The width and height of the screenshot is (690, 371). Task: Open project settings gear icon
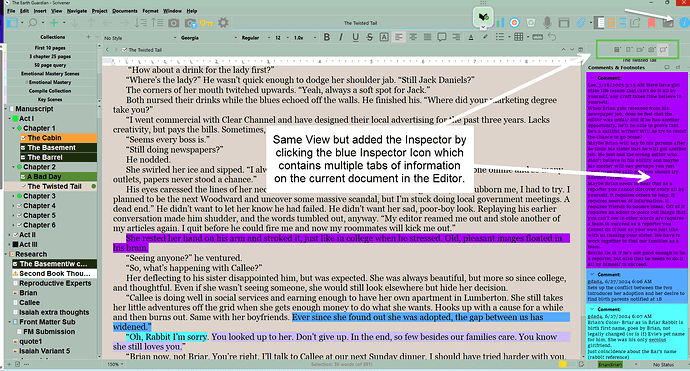pos(224,22)
